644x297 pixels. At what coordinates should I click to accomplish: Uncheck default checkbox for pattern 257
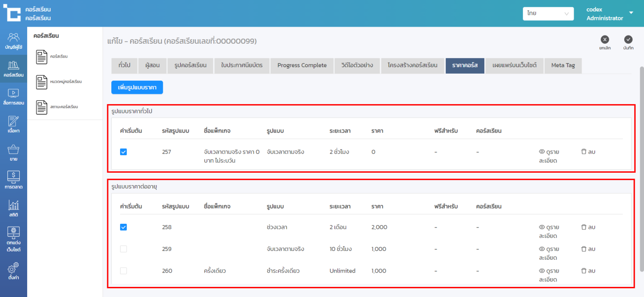pyautogui.click(x=123, y=152)
